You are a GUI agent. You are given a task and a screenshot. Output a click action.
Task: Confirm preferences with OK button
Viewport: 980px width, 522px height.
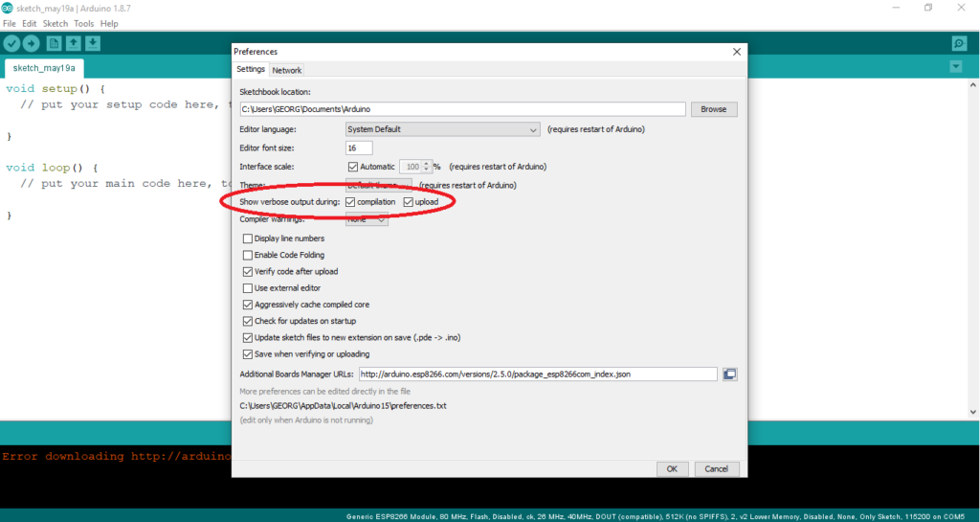click(672, 468)
